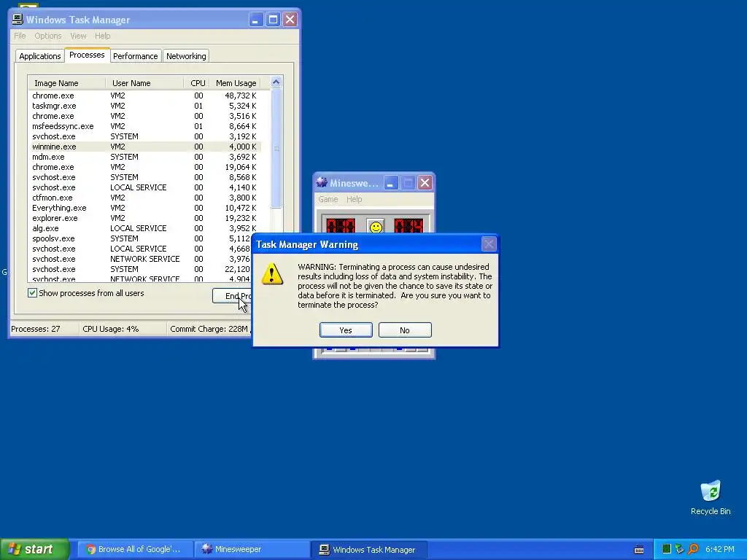
Task: Click the process list scrollbar thumb
Action: (276, 148)
